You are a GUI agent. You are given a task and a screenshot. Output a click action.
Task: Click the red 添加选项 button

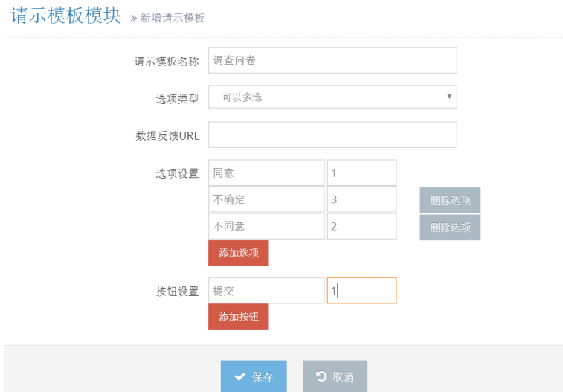click(x=239, y=253)
